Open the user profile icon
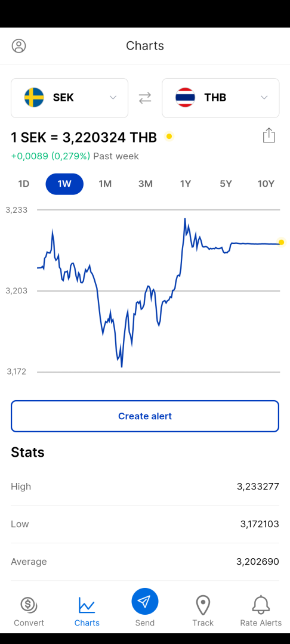The height and width of the screenshot is (644, 290). coord(19,45)
